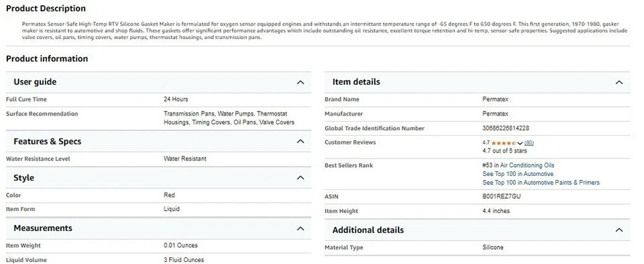The image size is (644, 264).
Task: Click the 4.4 inches value
Action: coord(496,211)
